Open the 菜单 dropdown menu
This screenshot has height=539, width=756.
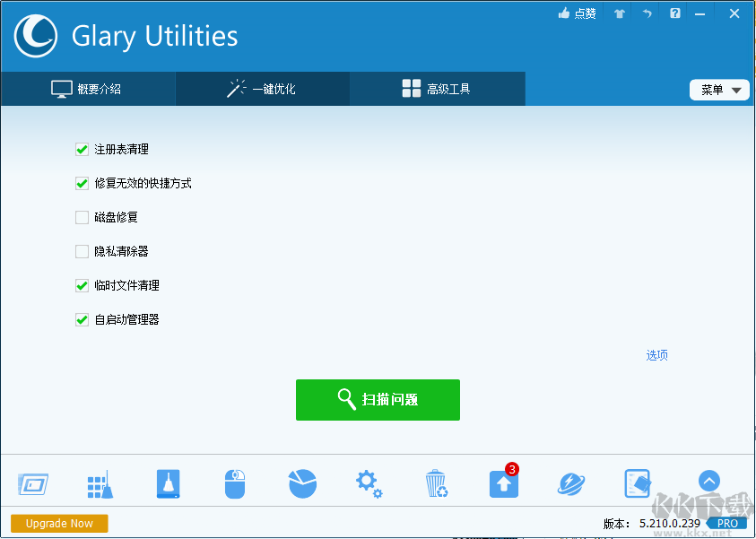click(719, 90)
